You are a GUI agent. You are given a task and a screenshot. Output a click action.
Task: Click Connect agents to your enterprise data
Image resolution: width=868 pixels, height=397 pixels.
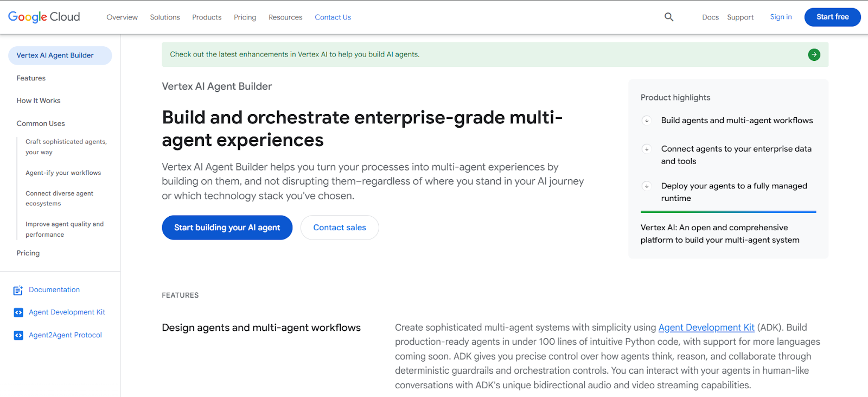pyautogui.click(x=737, y=155)
